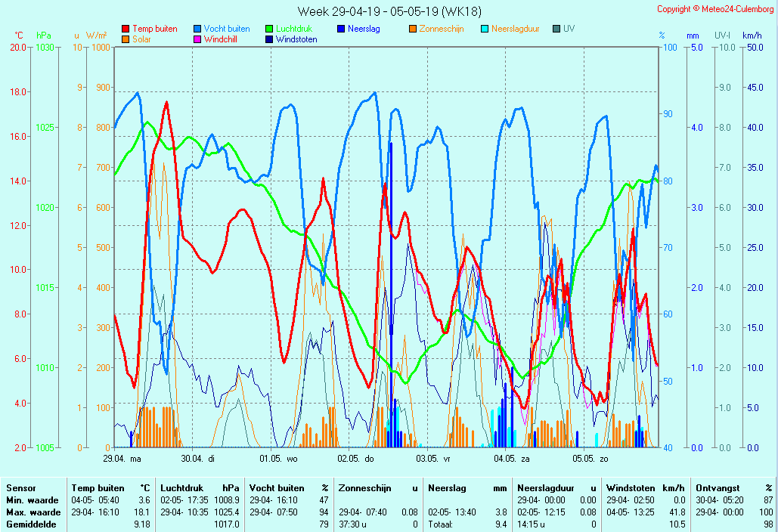This screenshot has width=778, height=532.
Task: Select the 05.05. zo date marker
Action: coord(590,458)
